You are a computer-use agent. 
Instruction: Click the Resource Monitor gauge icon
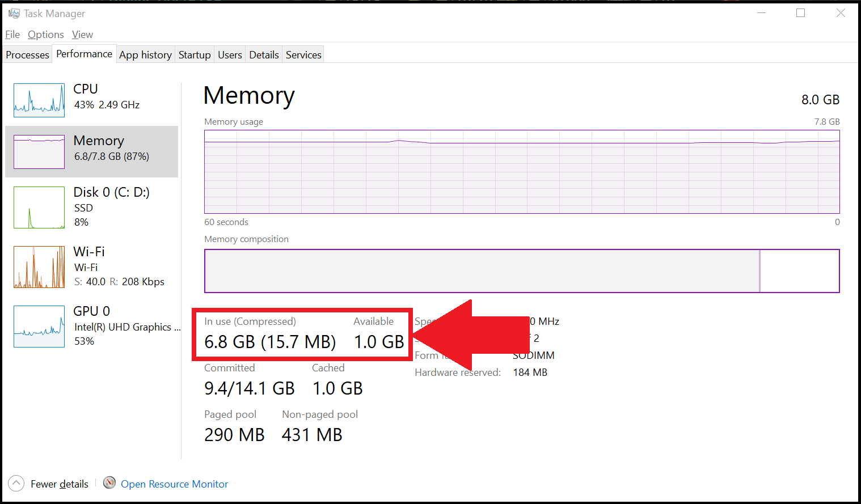point(109,483)
